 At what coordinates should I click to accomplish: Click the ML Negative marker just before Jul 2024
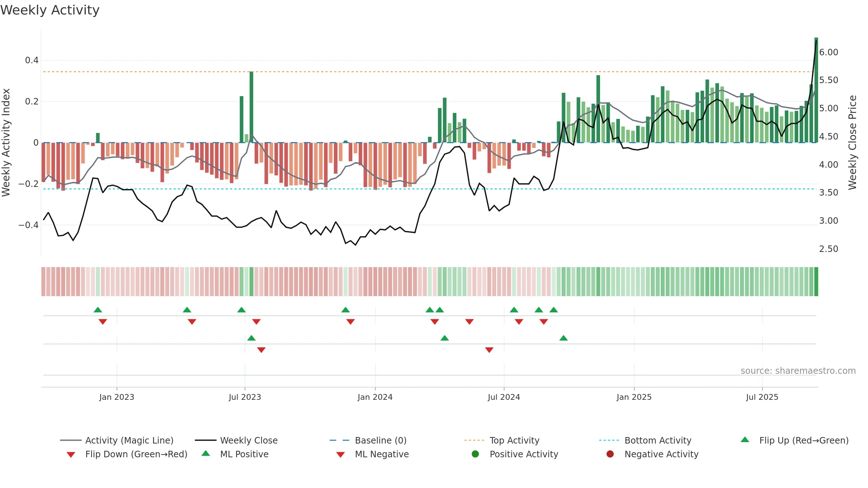[489, 350]
